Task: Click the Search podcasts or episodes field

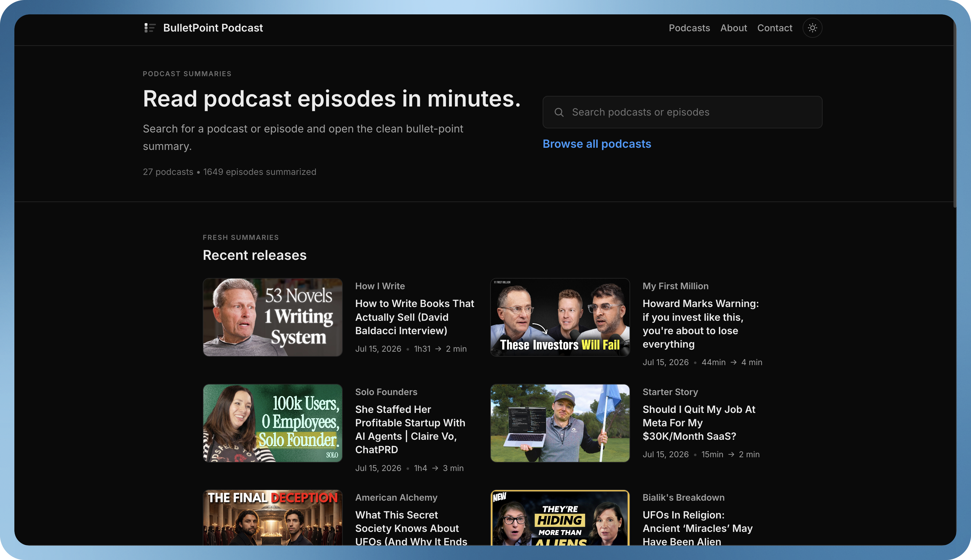Action: (x=682, y=112)
